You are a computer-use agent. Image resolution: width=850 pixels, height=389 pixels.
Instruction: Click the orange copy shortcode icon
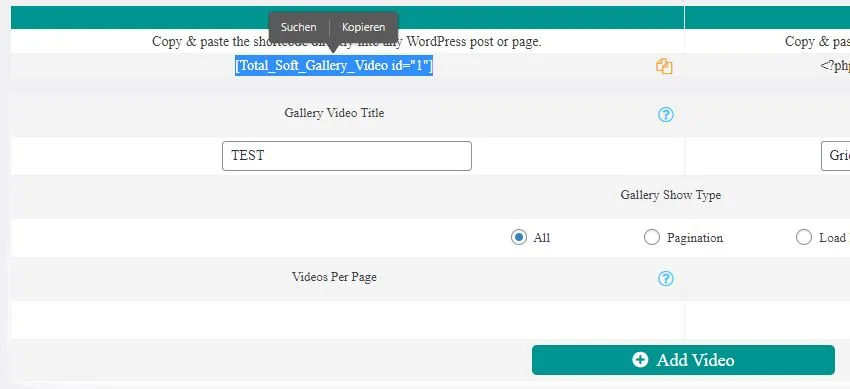pos(664,67)
